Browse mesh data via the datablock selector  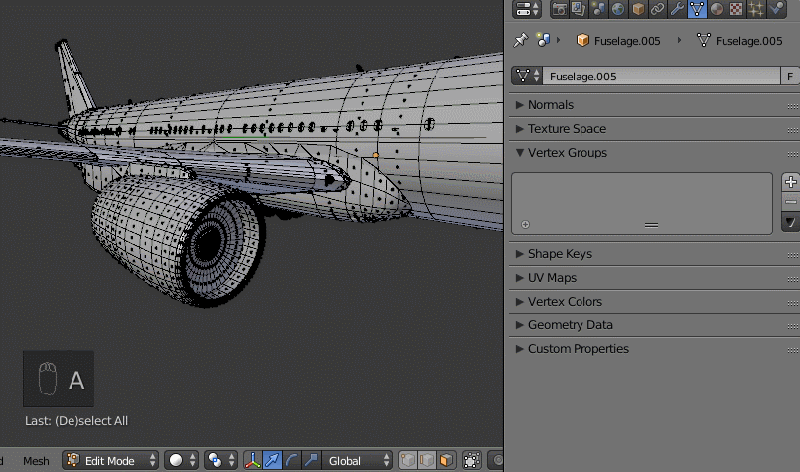pyautogui.click(x=527, y=76)
